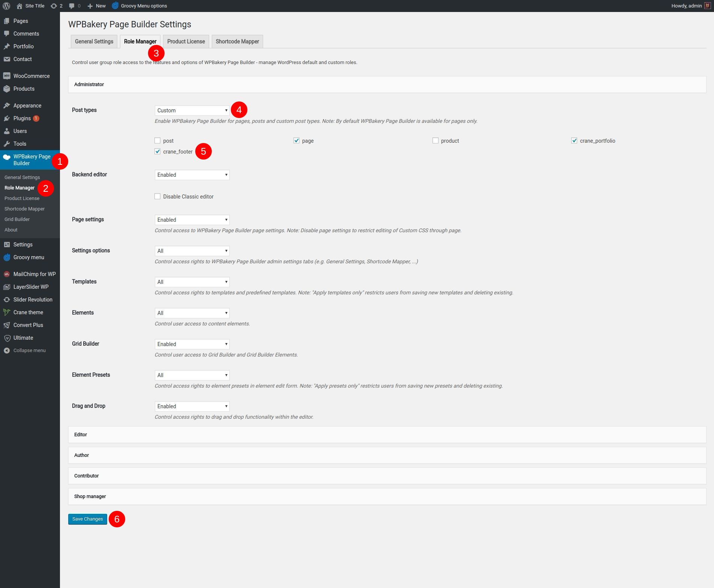This screenshot has height=588, width=714.
Task: Click the Contact envelope icon
Action: [x=7, y=59]
